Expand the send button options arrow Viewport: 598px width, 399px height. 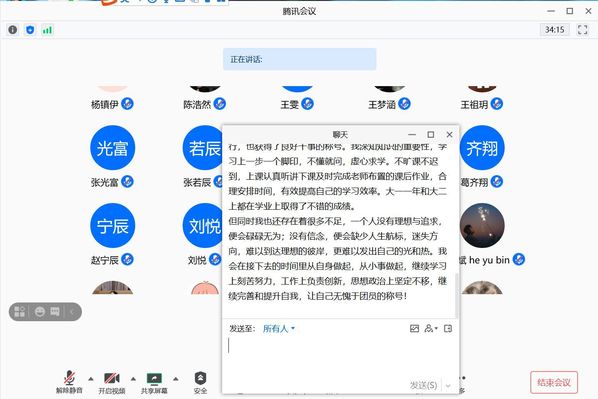point(448,386)
